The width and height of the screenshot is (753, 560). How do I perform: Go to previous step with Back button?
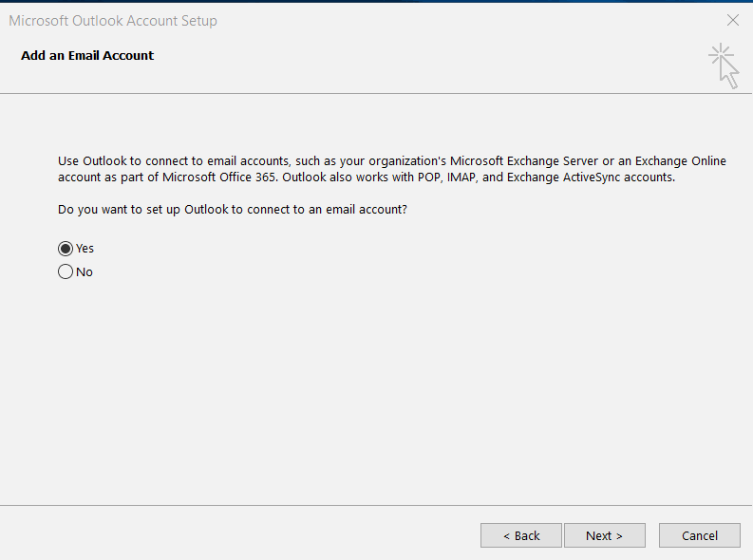[x=521, y=535]
